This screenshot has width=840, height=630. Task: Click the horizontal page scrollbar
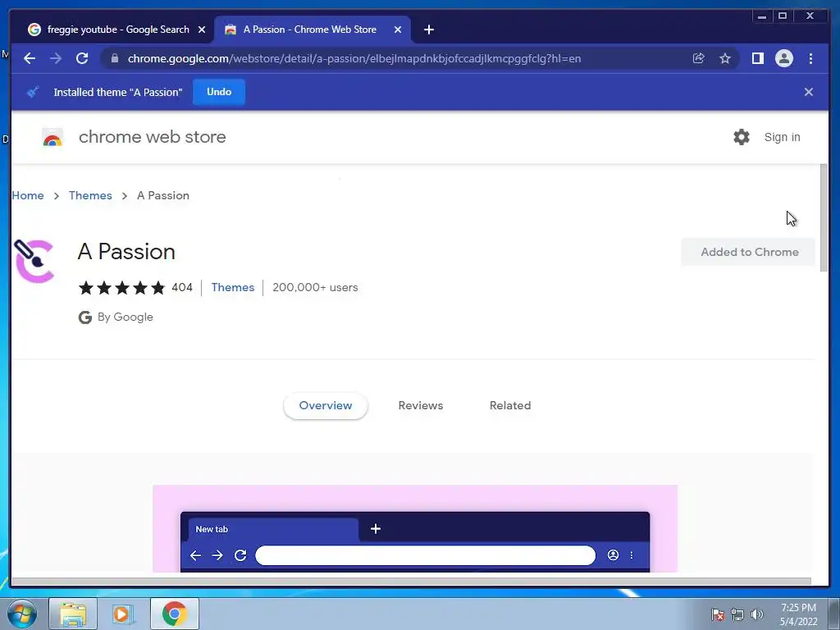pos(412,582)
